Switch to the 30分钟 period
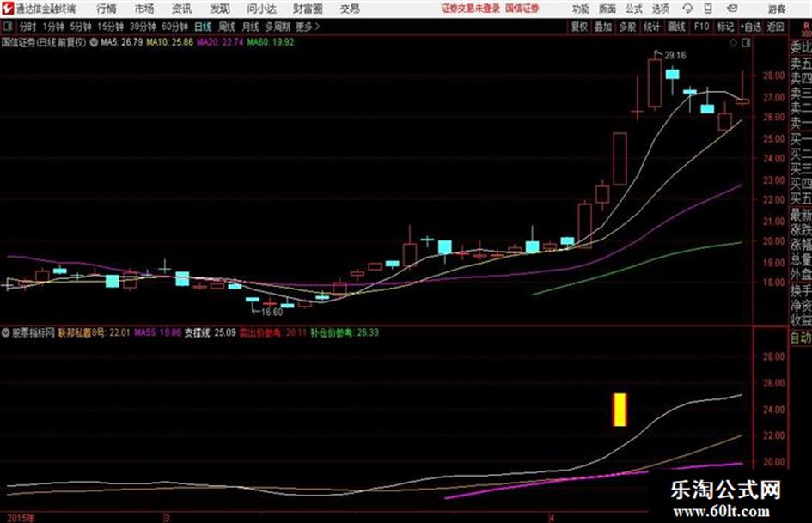 (143, 27)
